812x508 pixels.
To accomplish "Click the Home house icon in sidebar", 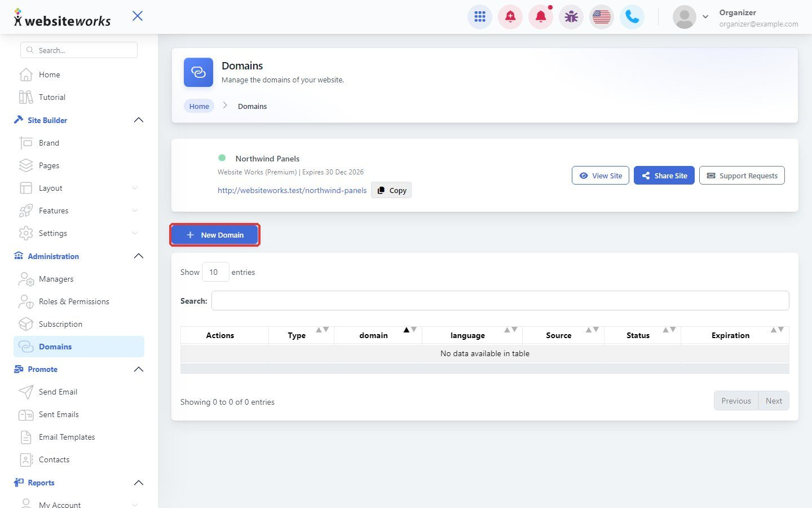I will pos(26,75).
